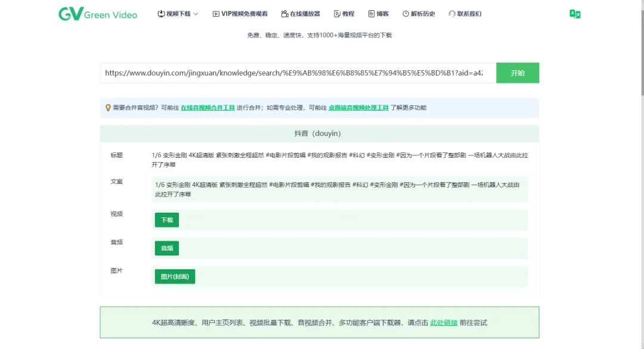644x349 pixels.
Task: Open the language translate icon
Action: pos(575,14)
